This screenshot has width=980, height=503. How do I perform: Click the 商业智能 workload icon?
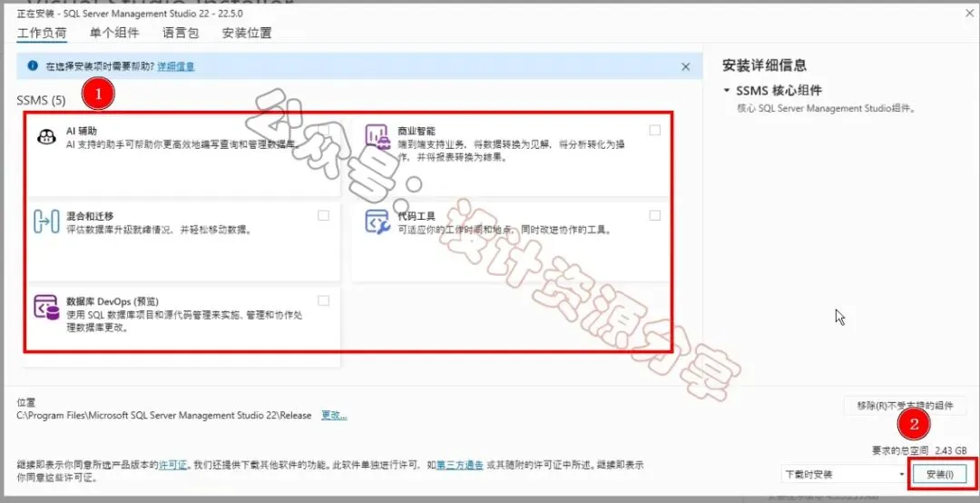[x=377, y=137]
